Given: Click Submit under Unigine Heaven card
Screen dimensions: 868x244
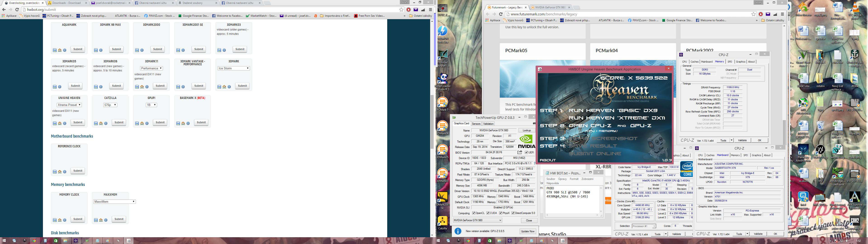Looking at the screenshot, I should point(78,123).
